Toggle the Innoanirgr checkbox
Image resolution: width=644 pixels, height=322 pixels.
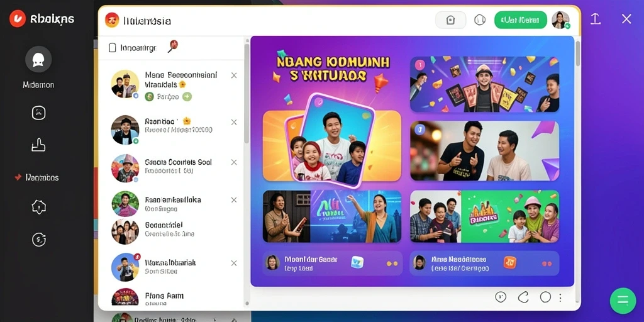pos(112,48)
